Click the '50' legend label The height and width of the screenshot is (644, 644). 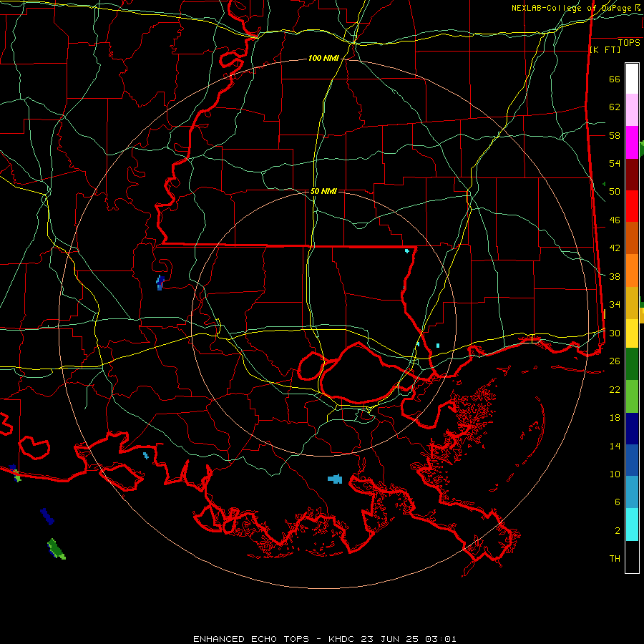pyautogui.click(x=615, y=192)
